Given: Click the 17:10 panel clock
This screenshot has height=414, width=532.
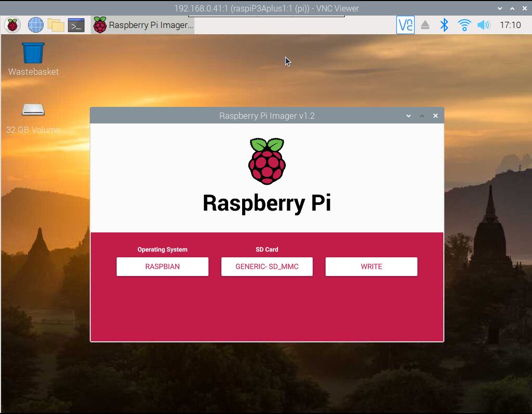Looking at the screenshot, I should (x=510, y=25).
